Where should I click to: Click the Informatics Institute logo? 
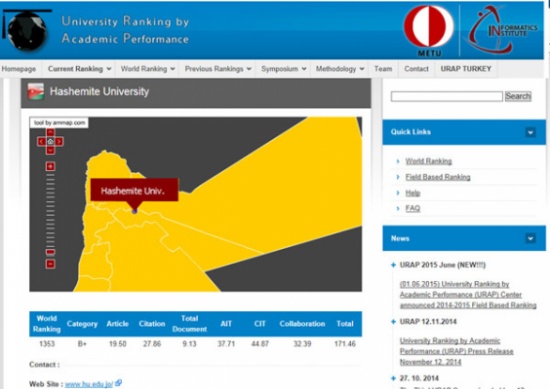(501, 31)
